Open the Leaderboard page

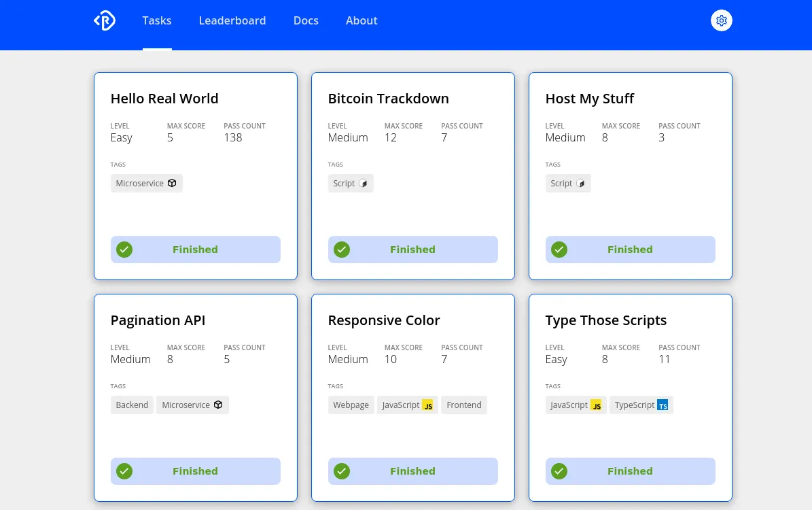[232, 20]
